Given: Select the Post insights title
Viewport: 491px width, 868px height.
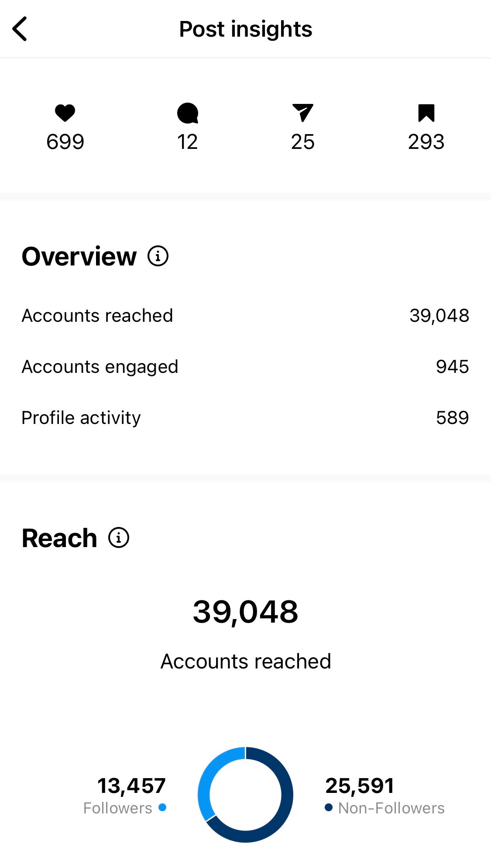Looking at the screenshot, I should click(245, 29).
